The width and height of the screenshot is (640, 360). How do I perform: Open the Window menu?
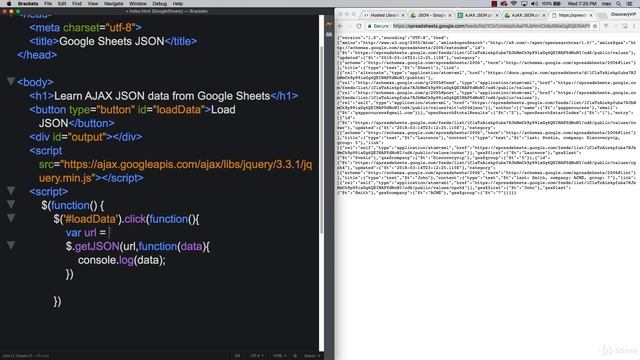tap(138, 4)
